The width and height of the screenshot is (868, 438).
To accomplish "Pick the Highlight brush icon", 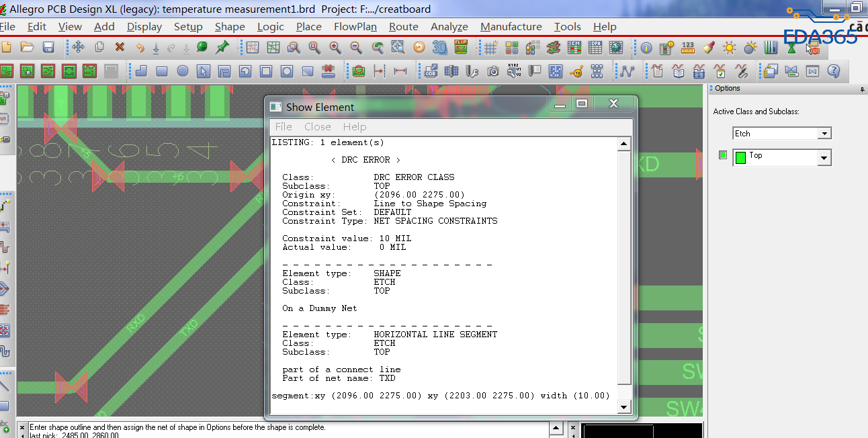I will click(709, 48).
